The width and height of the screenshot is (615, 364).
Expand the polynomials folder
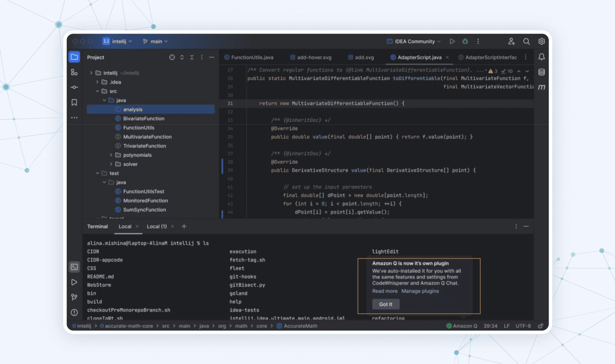coord(111,155)
